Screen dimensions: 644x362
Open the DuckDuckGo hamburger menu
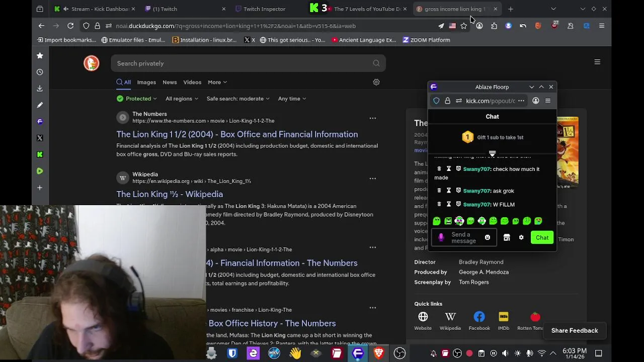(597, 62)
